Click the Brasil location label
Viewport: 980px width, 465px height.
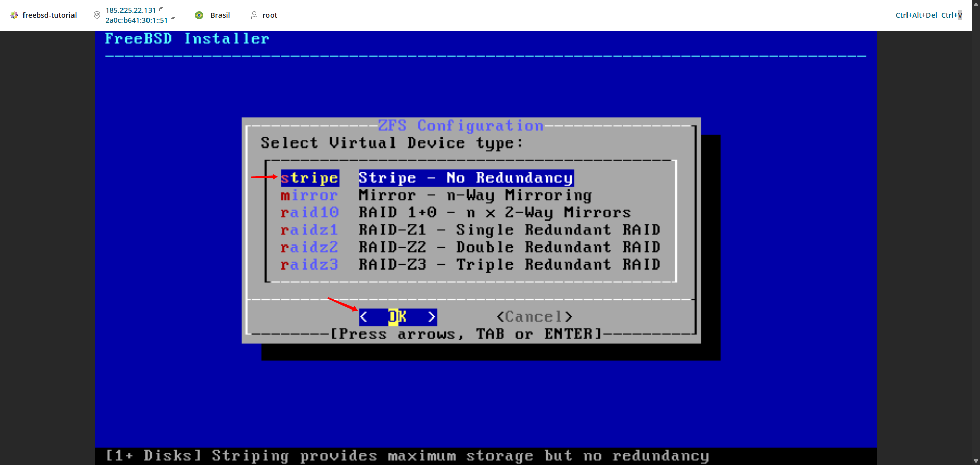(220, 15)
